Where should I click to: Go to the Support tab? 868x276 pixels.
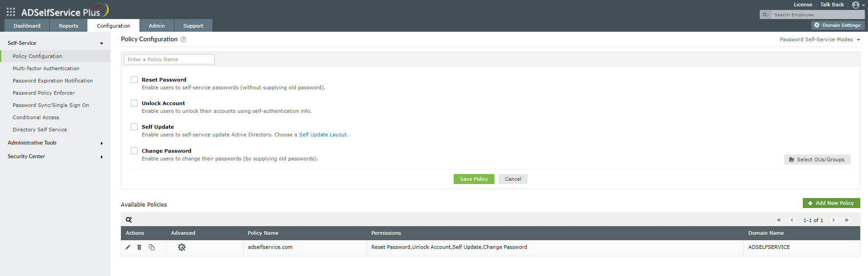193,26
